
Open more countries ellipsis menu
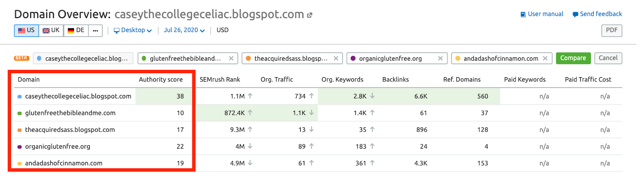tap(95, 31)
